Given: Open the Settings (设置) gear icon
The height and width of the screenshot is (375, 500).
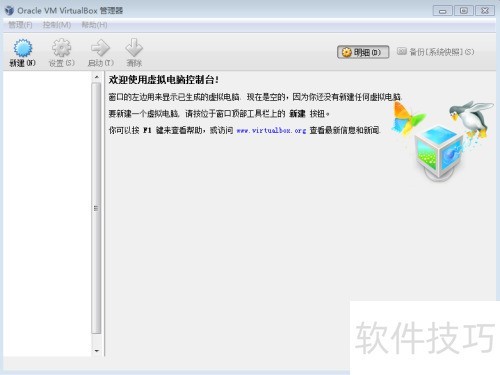Looking at the screenshot, I should click(x=61, y=48).
